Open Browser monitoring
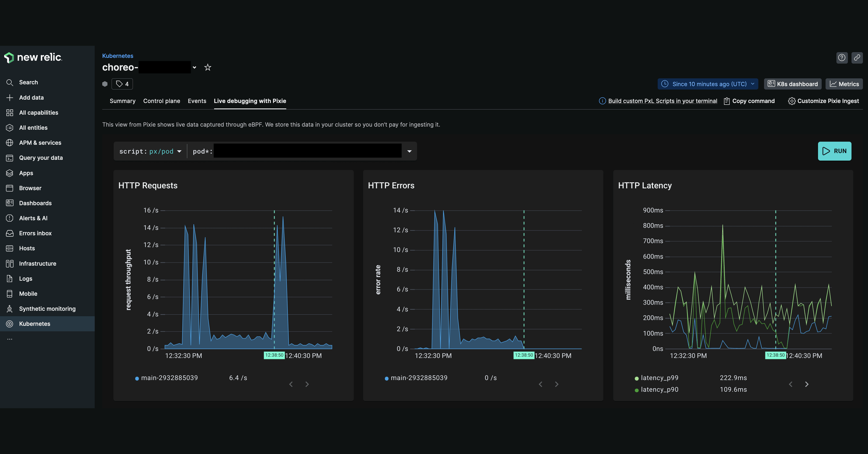The height and width of the screenshot is (454, 868). [30, 188]
